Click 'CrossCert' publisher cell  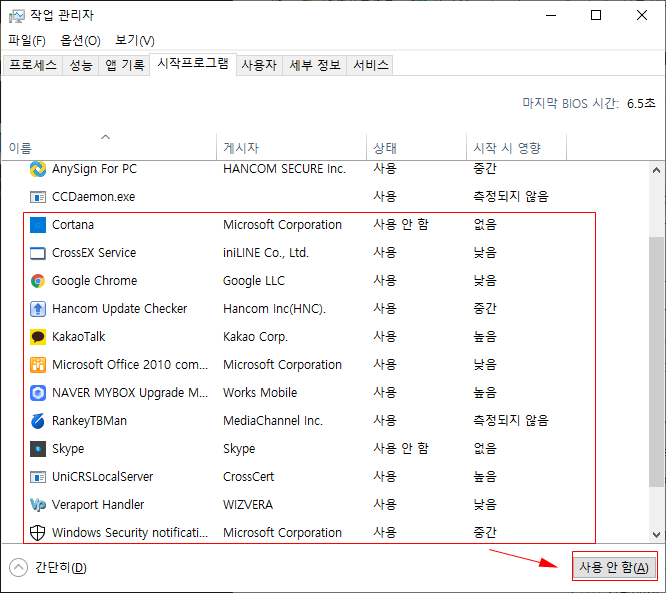click(248, 477)
